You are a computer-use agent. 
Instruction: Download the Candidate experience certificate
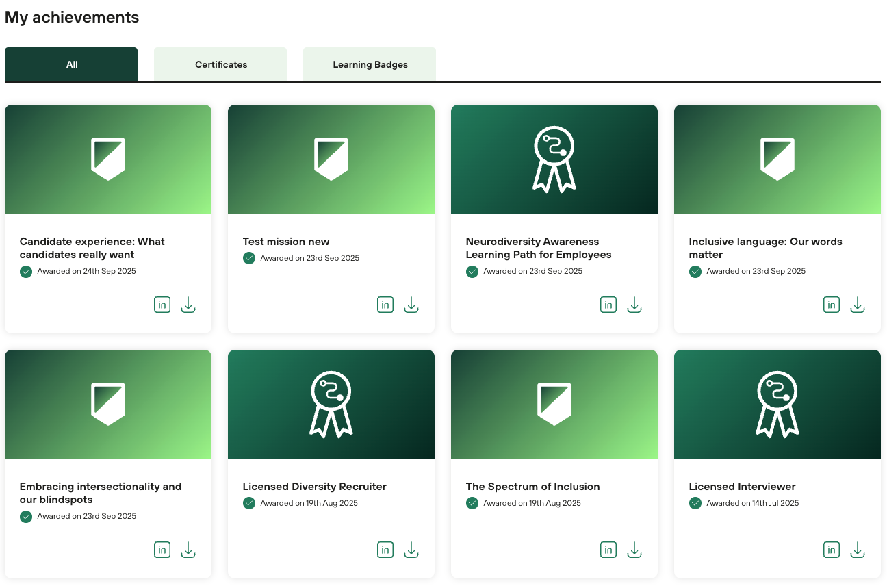tap(188, 305)
